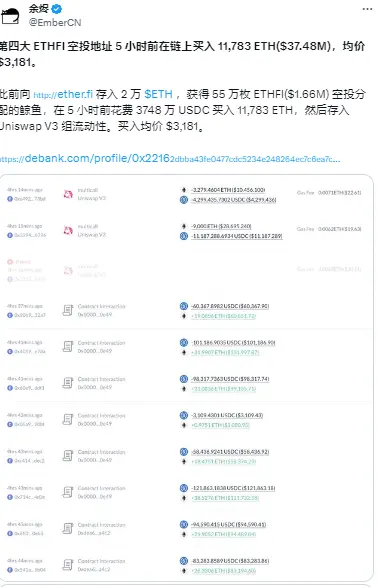The height and width of the screenshot is (587, 378).
Task: Select the amount -83,283.8589 USDC
Action: (x=230, y=561)
